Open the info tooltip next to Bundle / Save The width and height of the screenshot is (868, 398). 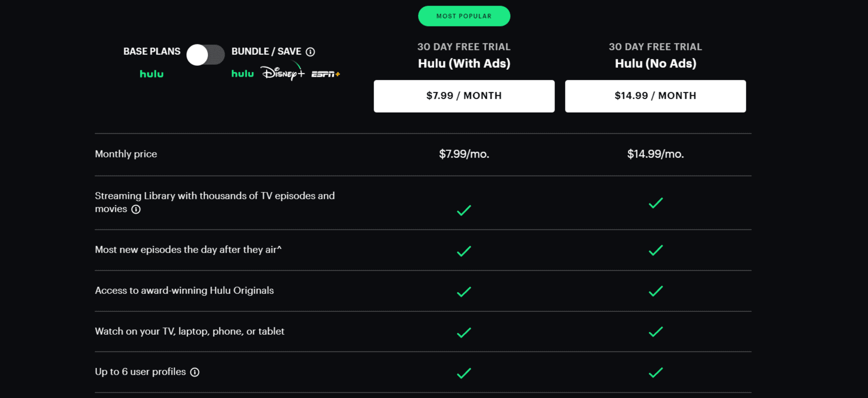pos(311,51)
